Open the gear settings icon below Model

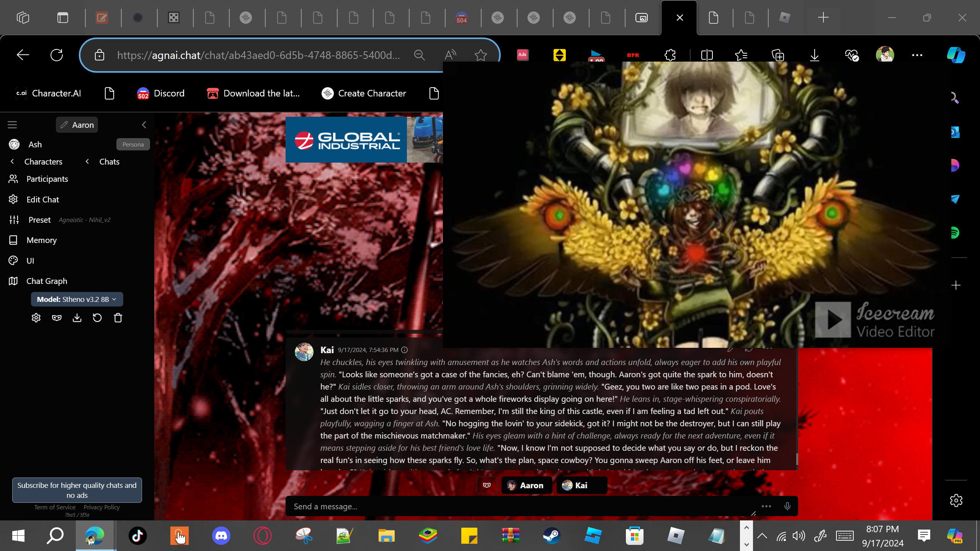click(36, 318)
